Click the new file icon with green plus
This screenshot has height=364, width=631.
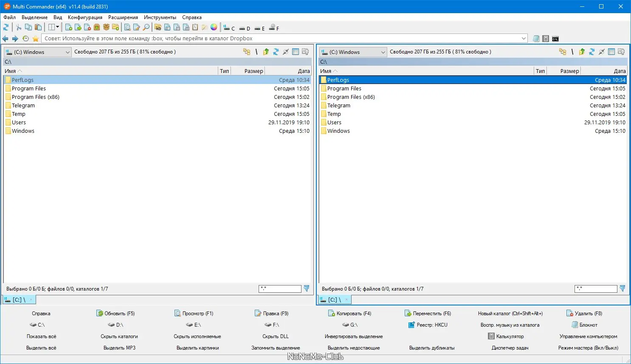(x=69, y=28)
